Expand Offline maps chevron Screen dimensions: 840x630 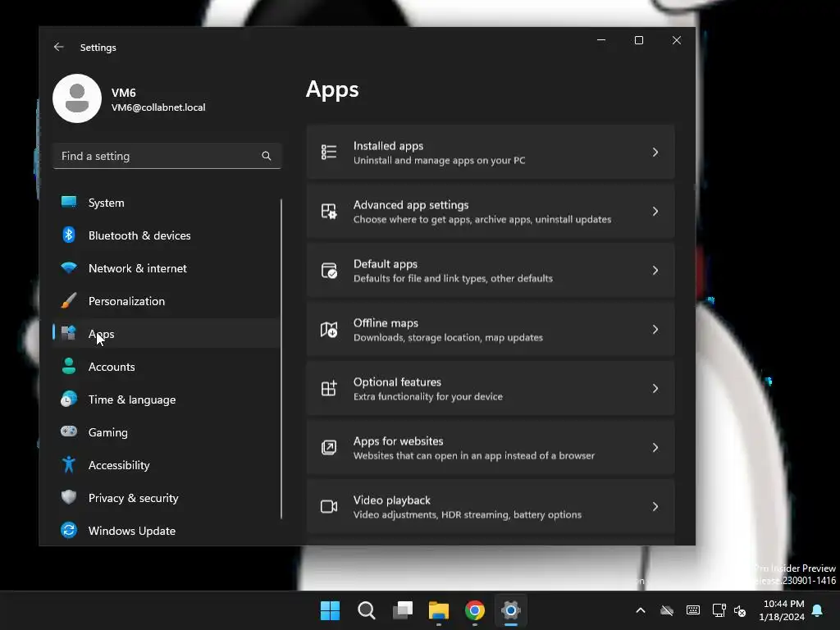click(x=655, y=330)
